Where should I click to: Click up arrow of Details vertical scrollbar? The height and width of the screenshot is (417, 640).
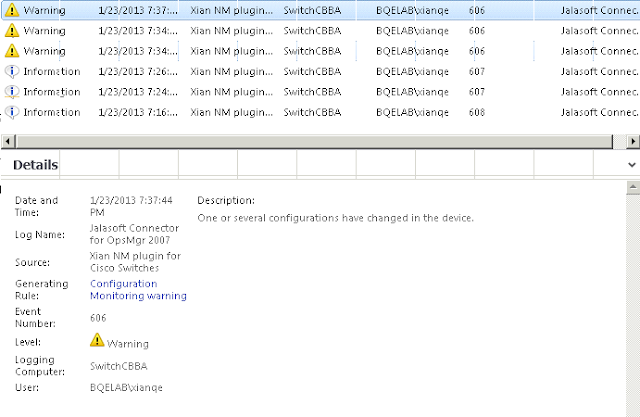633,188
